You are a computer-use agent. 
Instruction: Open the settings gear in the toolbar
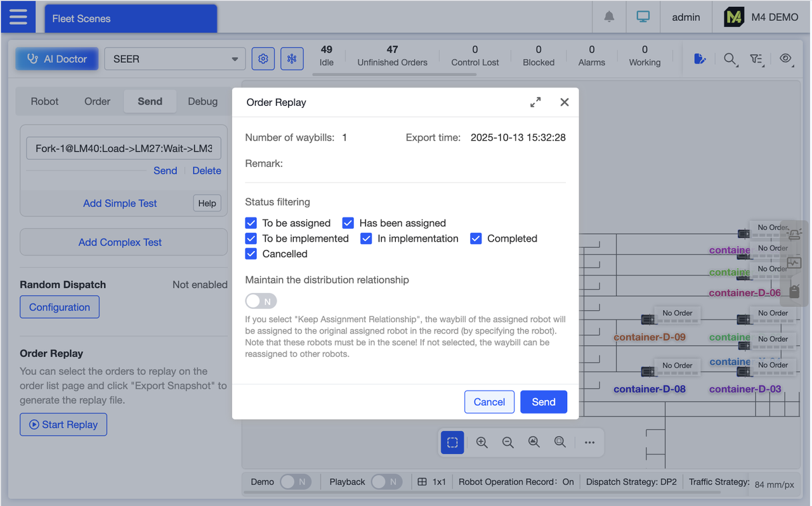[263, 58]
